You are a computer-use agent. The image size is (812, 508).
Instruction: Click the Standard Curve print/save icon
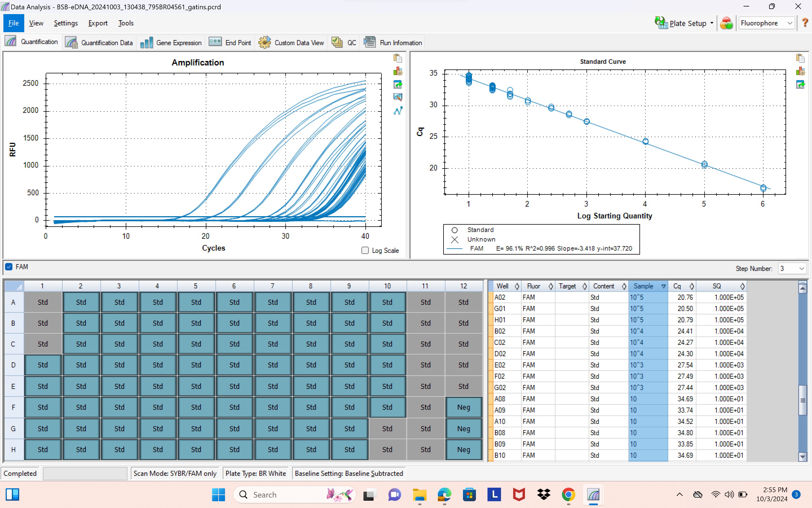800,71
